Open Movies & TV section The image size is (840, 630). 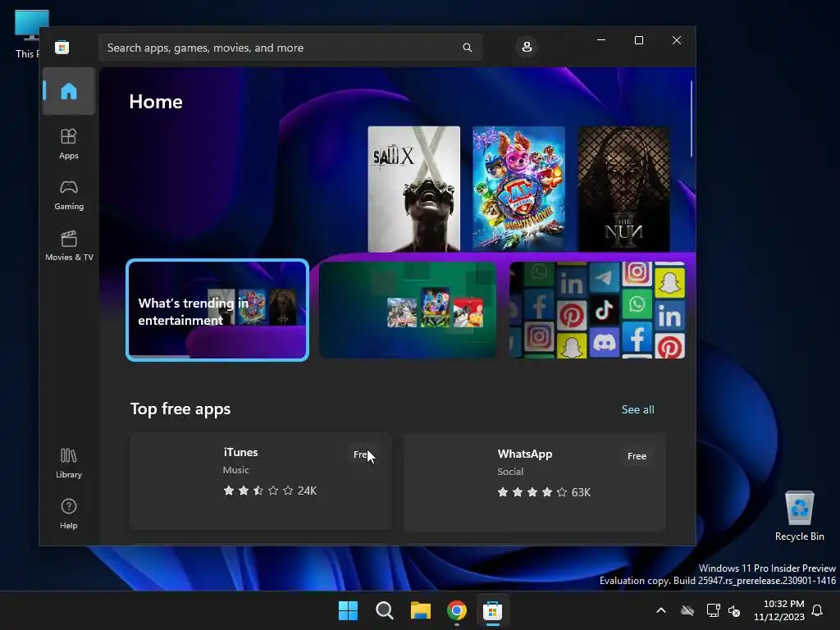(x=69, y=245)
